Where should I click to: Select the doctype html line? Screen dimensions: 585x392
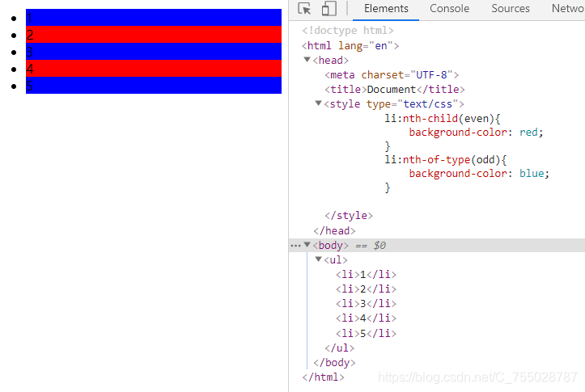[x=348, y=31]
